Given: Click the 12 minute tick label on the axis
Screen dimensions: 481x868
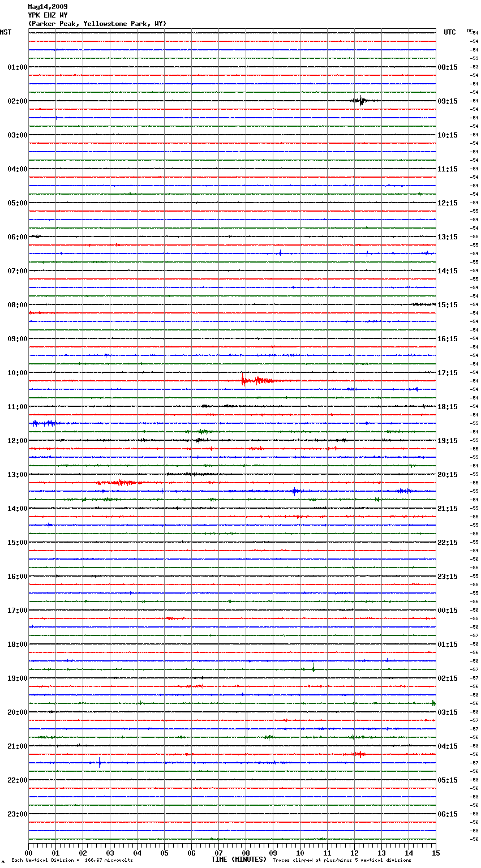Looking at the screenshot, I should coord(354,853).
